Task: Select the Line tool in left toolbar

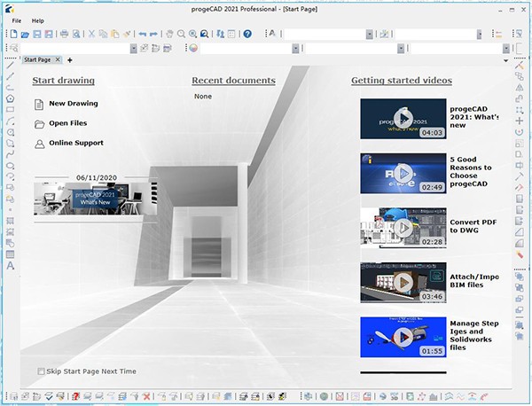Action: (x=10, y=66)
